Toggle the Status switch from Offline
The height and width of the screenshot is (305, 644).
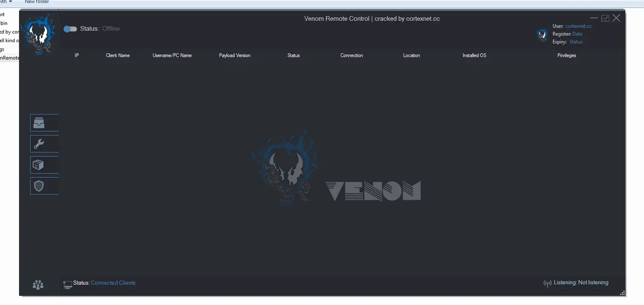click(70, 29)
